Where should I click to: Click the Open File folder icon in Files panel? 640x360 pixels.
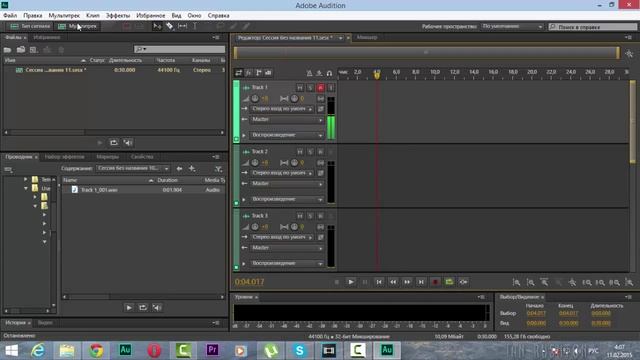point(7,50)
